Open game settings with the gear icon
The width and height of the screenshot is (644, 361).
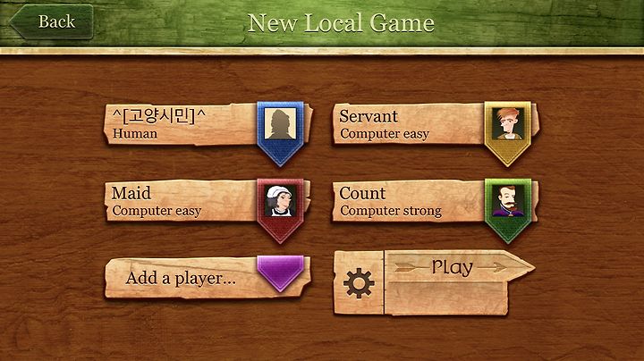[x=359, y=283]
